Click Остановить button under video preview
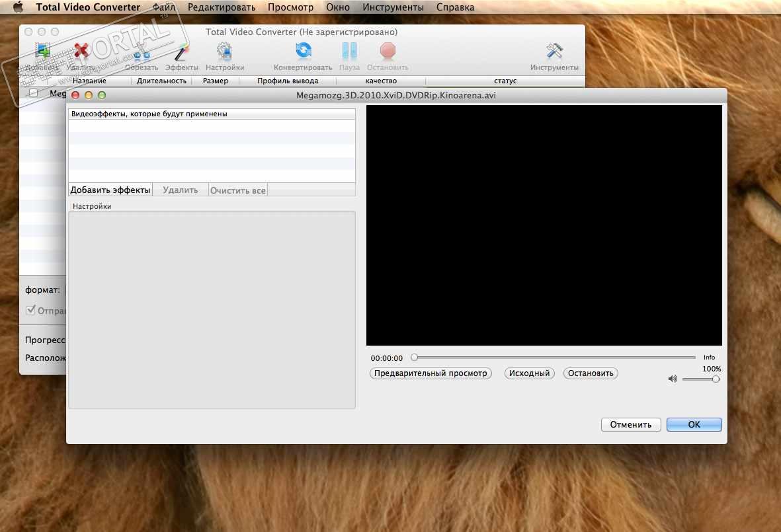 (x=591, y=373)
